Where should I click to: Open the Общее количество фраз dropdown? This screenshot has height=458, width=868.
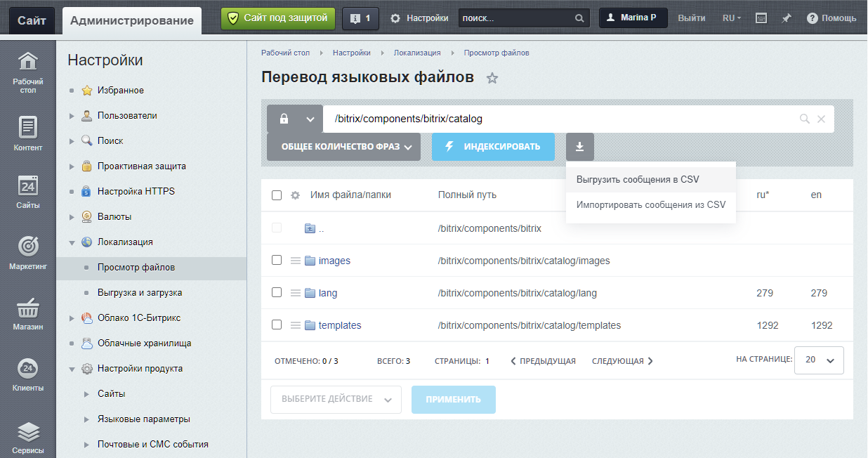pyautogui.click(x=343, y=147)
